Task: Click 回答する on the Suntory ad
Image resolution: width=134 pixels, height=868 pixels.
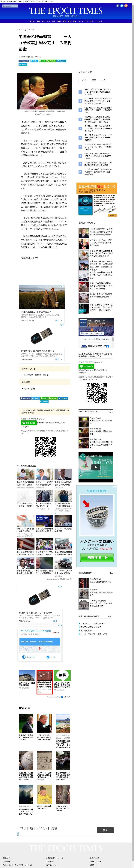Action: tap(97, 558)
